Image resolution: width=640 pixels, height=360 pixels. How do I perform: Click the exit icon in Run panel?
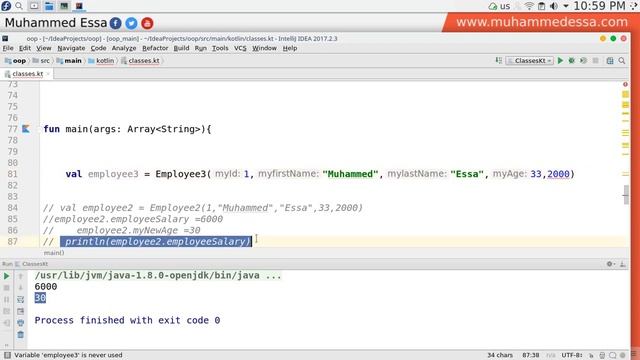7,323
